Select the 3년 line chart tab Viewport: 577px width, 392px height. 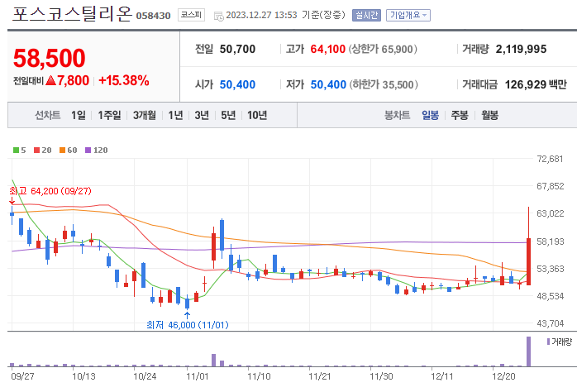pos(202,115)
